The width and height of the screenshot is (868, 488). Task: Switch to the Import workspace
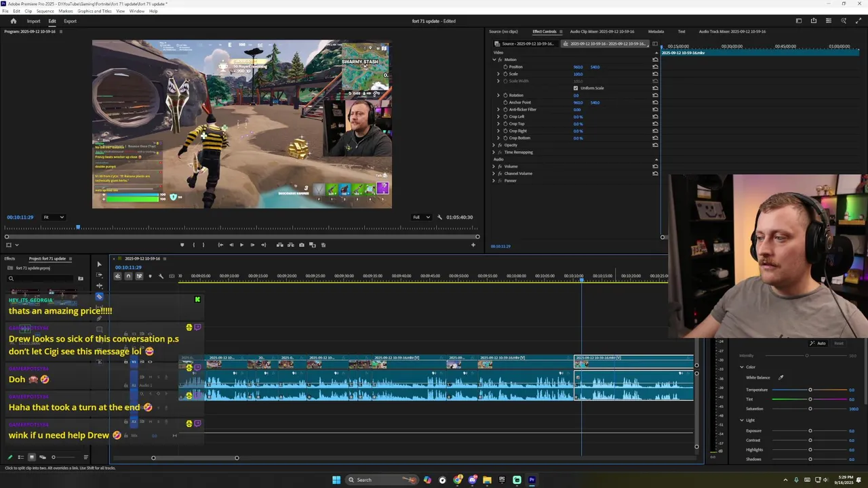(x=33, y=21)
